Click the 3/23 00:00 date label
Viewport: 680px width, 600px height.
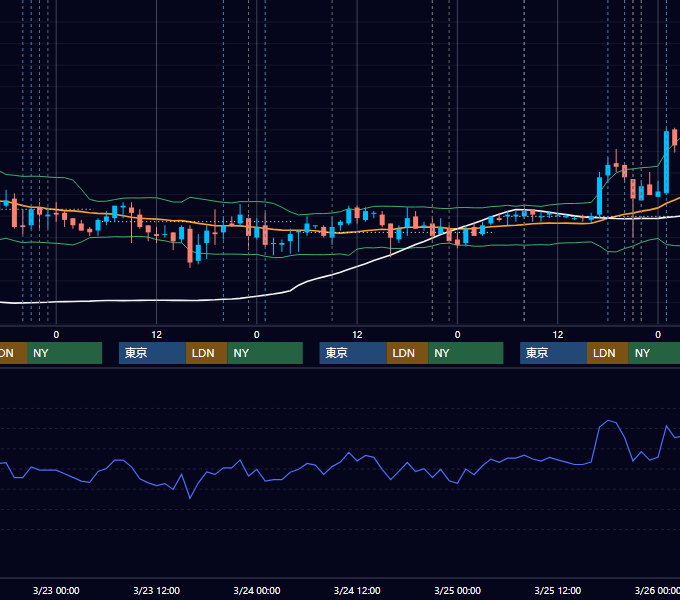56,590
